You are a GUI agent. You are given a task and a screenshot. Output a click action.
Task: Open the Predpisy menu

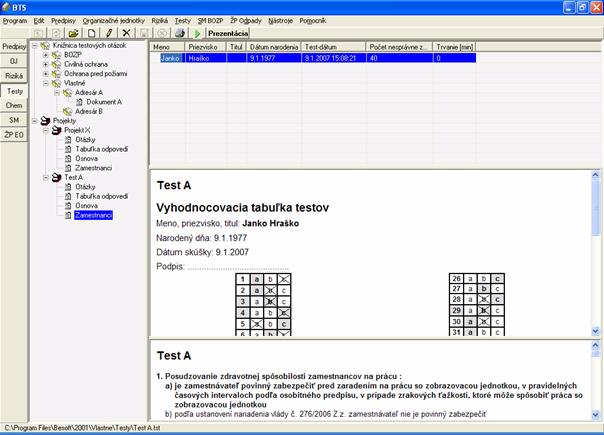[63, 21]
